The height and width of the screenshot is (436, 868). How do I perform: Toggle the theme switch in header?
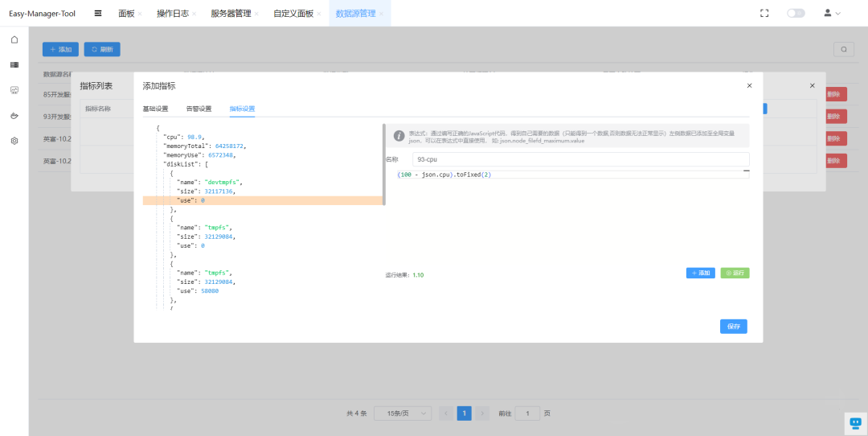pos(796,13)
